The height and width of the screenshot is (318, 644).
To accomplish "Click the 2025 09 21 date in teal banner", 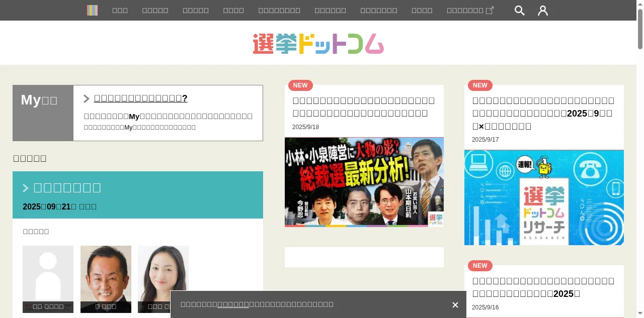I will tap(50, 206).
